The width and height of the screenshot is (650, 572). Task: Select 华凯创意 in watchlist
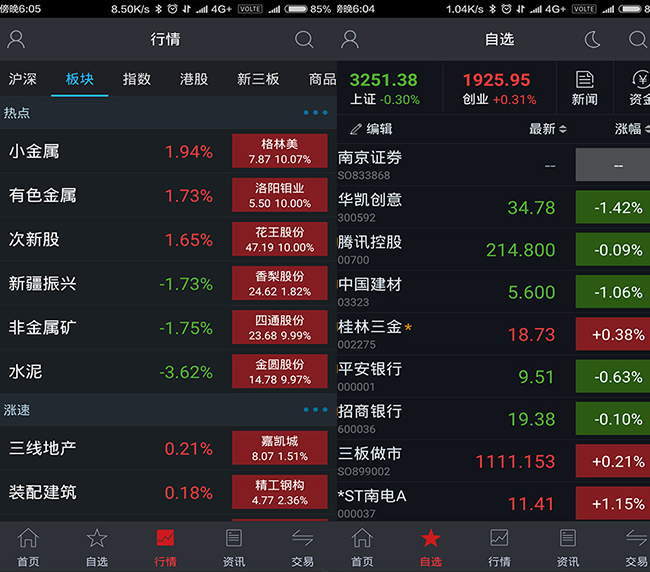494,207
